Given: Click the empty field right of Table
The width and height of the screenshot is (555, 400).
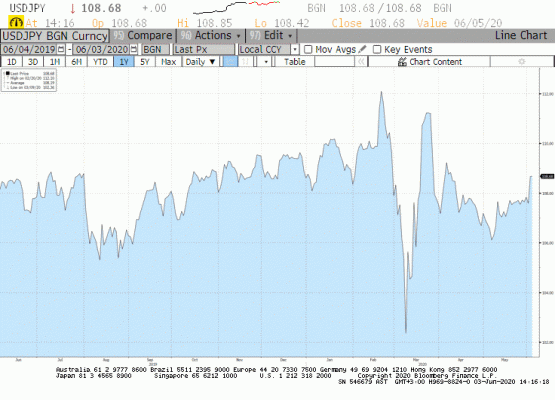Looking at the screenshot, I should [334, 62].
